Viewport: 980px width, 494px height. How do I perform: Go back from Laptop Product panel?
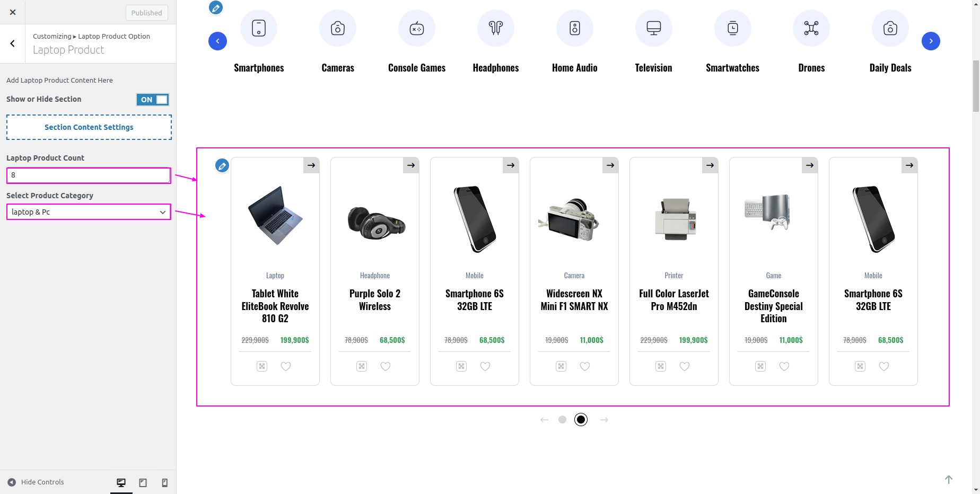point(13,43)
